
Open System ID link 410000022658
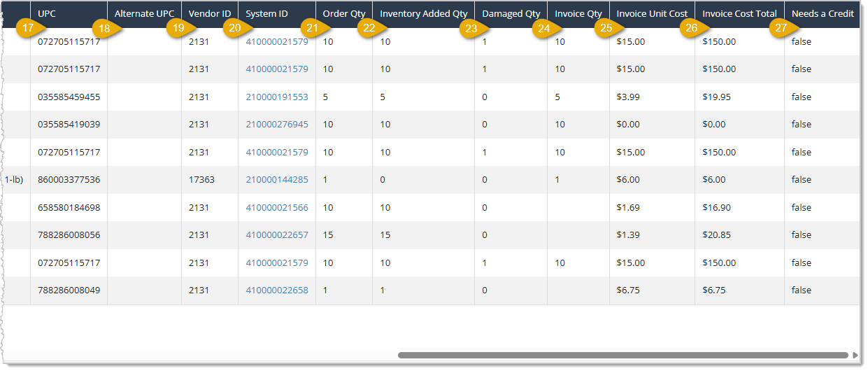tap(277, 290)
